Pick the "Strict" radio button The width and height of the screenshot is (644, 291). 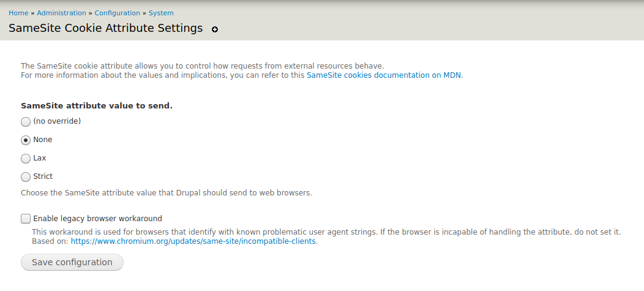click(26, 176)
